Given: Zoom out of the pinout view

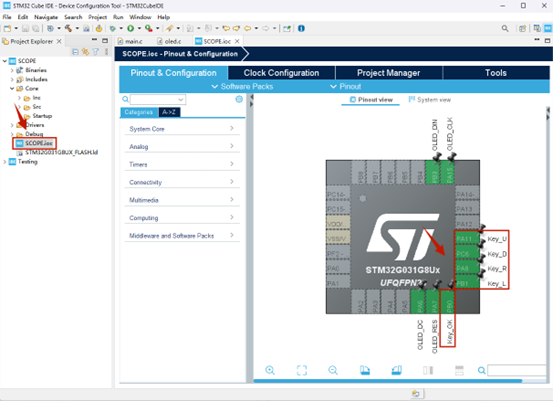Looking at the screenshot, I should pyautogui.click(x=333, y=370).
